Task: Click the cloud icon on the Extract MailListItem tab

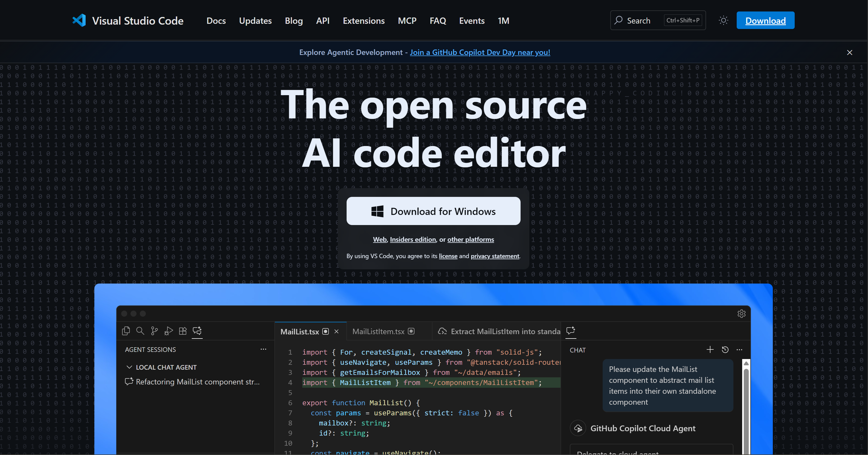Action: point(442,331)
